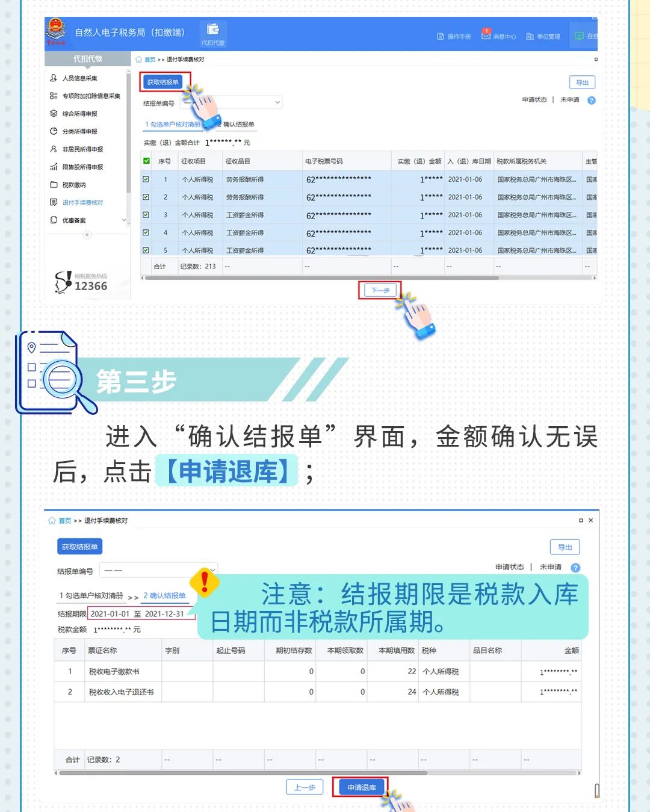
Task: Close the lower 退付手续费核对 panel with the X
Action: click(x=590, y=520)
